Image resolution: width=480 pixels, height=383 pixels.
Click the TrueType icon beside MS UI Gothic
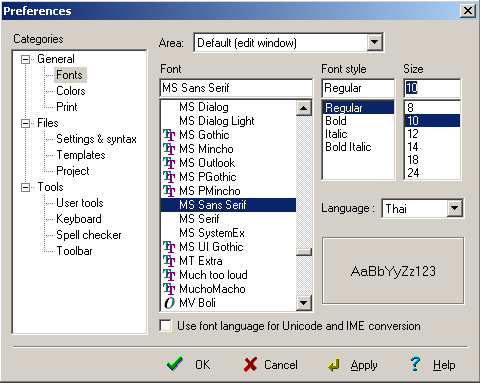click(x=169, y=247)
